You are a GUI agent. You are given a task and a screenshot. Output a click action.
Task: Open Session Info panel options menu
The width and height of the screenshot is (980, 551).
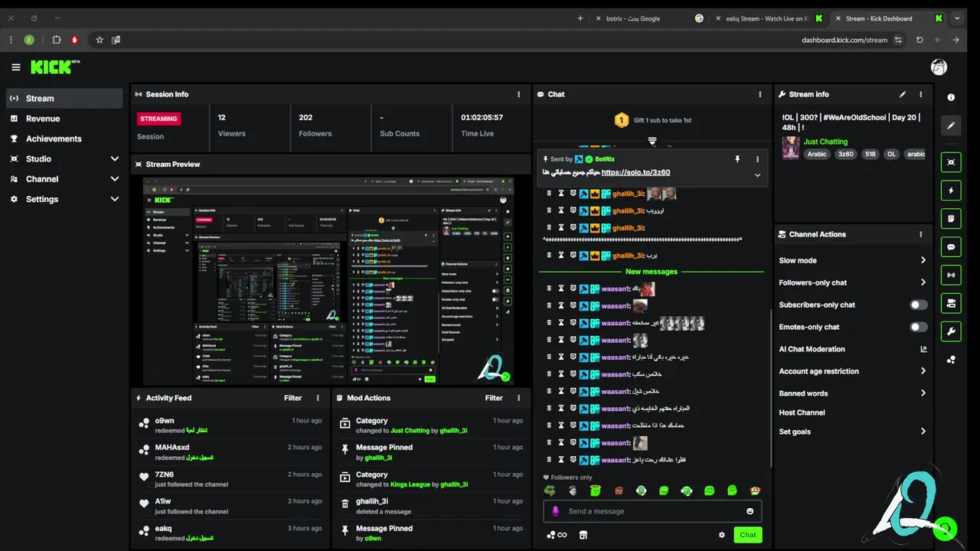(x=518, y=94)
